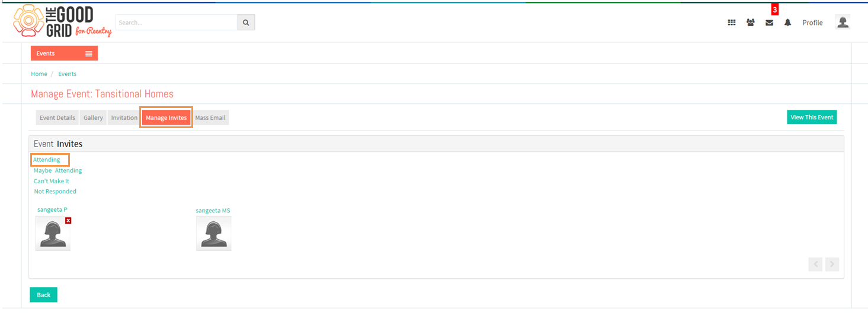
Task: Switch to the Event Details tab
Action: (x=57, y=117)
